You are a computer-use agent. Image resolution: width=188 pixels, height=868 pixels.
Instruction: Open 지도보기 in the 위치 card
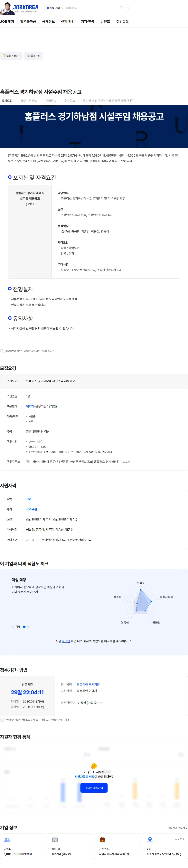click(180, 839)
